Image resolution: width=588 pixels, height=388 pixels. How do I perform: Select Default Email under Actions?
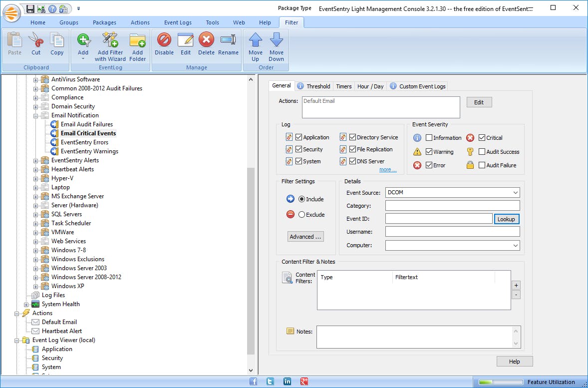point(59,322)
